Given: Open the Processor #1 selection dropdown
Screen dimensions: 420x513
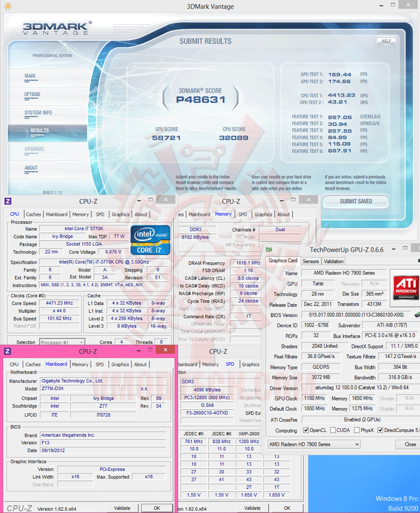Looking at the screenshot, I should pyautogui.click(x=62, y=342).
